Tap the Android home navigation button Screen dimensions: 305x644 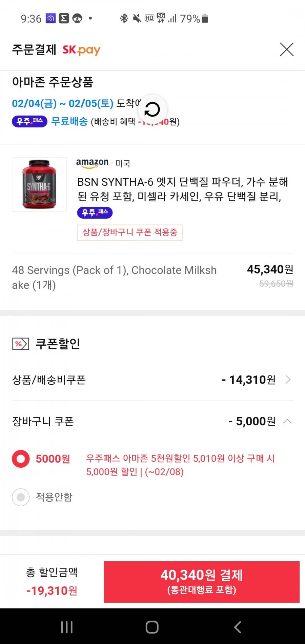152,627
